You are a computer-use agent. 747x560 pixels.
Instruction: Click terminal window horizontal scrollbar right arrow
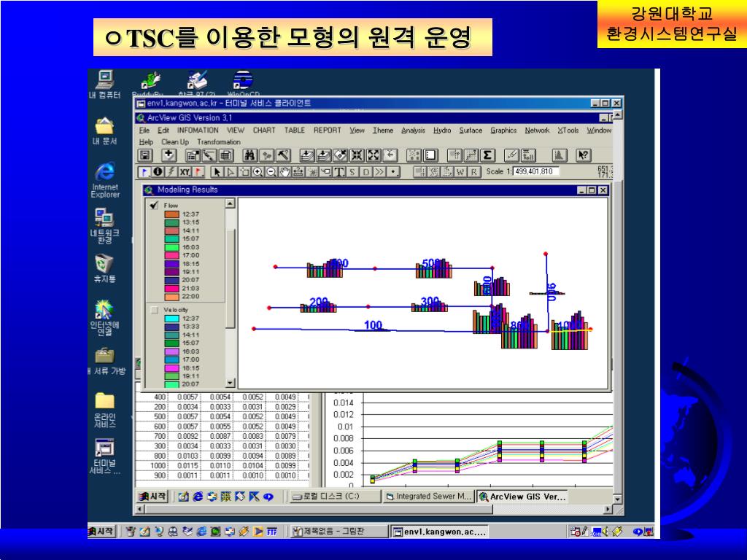pyautogui.click(x=608, y=509)
